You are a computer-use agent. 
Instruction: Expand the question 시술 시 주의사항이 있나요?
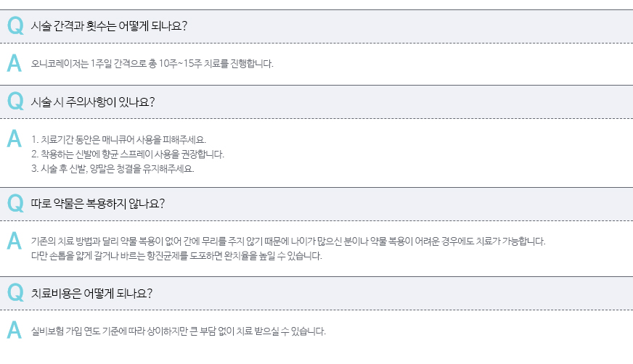(x=93, y=102)
